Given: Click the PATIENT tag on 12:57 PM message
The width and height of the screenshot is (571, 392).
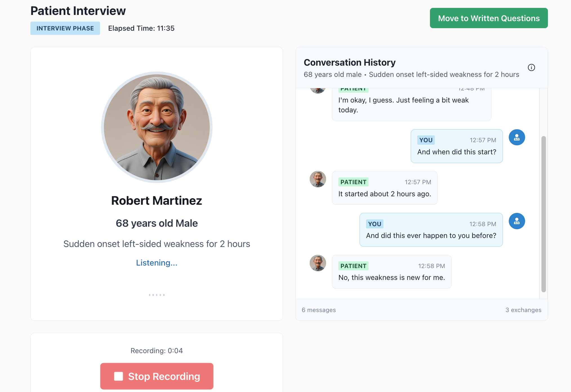Looking at the screenshot, I should point(353,182).
